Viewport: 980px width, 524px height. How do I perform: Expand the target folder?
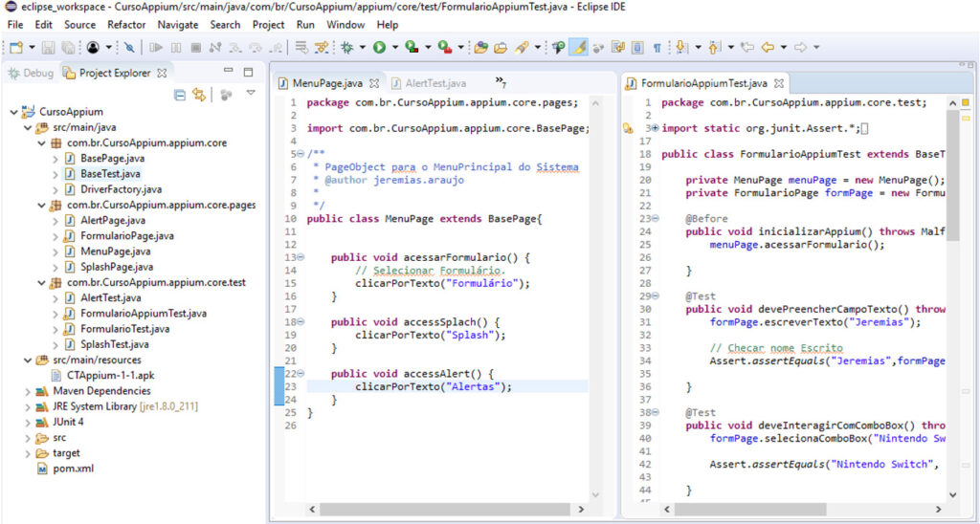tap(28, 453)
